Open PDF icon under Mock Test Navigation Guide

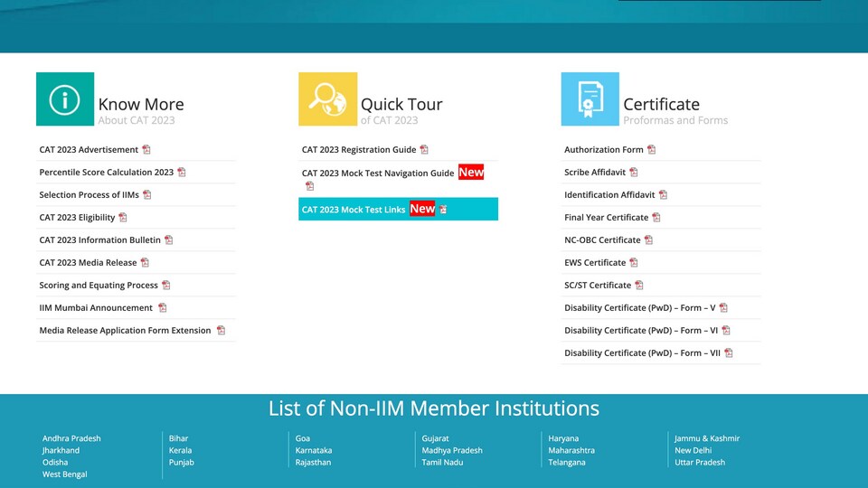[x=310, y=186]
